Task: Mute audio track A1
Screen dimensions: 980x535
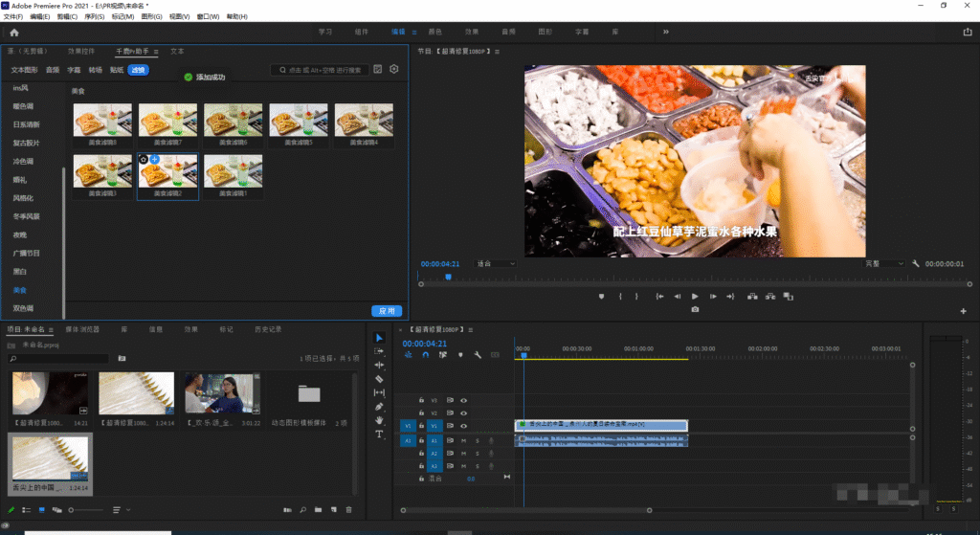Action: 464,440
